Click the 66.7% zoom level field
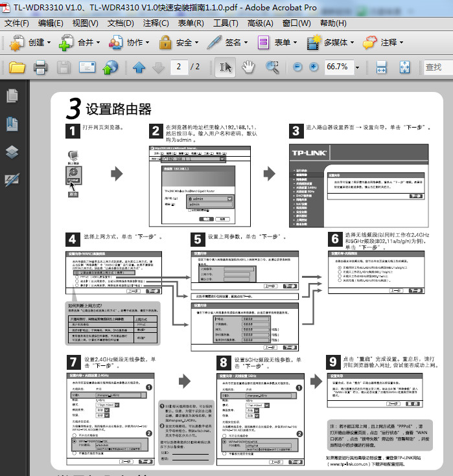 pyautogui.click(x=339, y=67)
